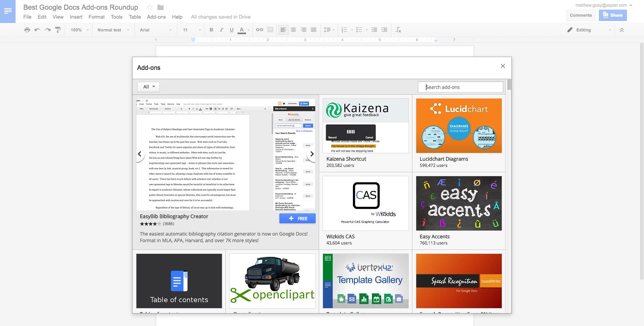
Task: Click the print icon in toolbar
Action: tap(27, 30)
